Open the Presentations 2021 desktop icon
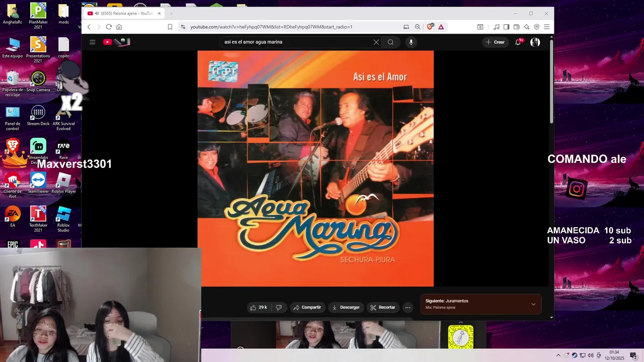This screenshot has width=644, height=362. tap(38, 50)
